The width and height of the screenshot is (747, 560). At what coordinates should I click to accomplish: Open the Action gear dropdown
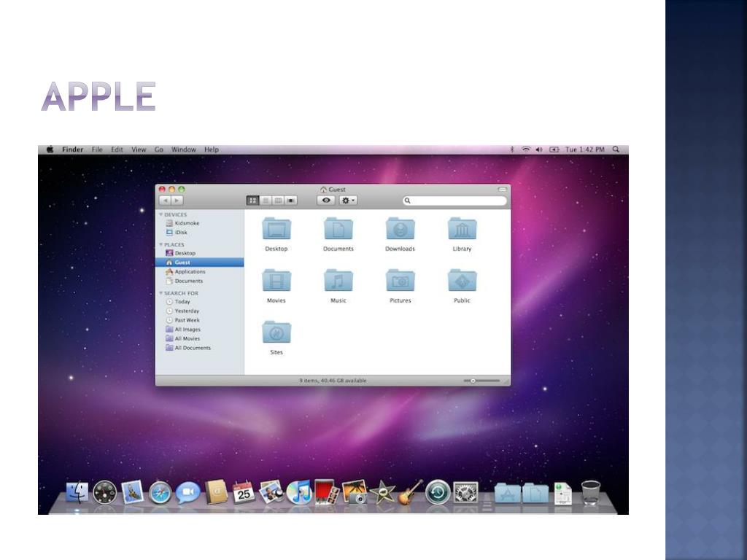click(x=348, y=201)
